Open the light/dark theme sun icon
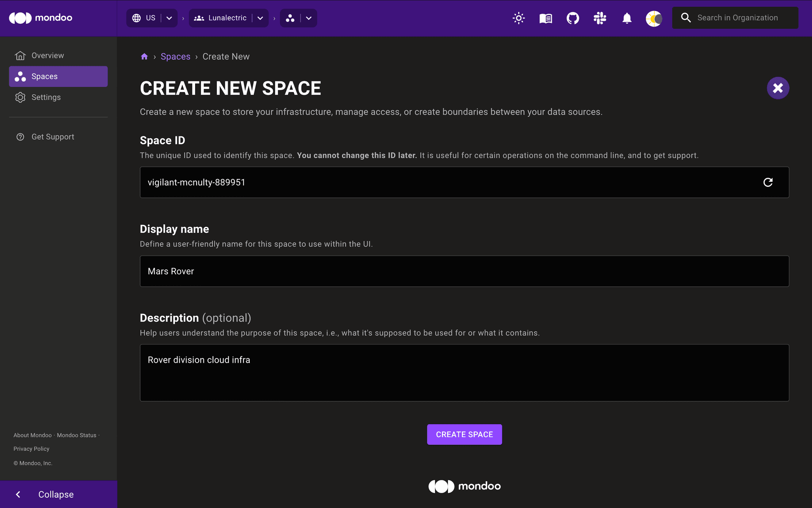 pos(519,18)
